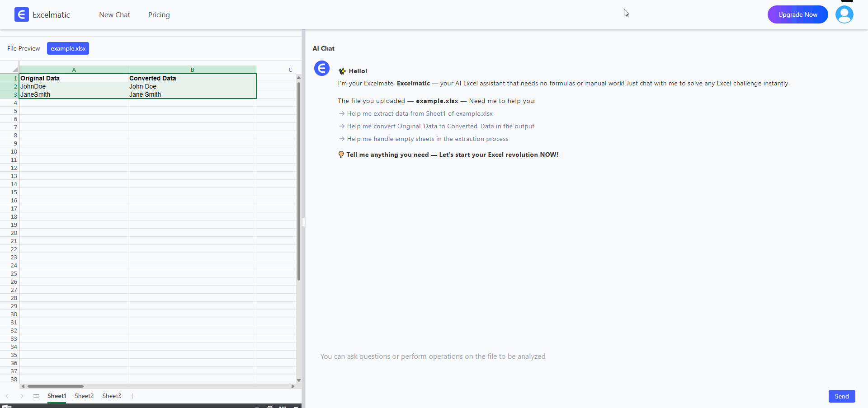Click the previous sheet arrow
Viewport: 868px width, 408px height.
point(7,396)
